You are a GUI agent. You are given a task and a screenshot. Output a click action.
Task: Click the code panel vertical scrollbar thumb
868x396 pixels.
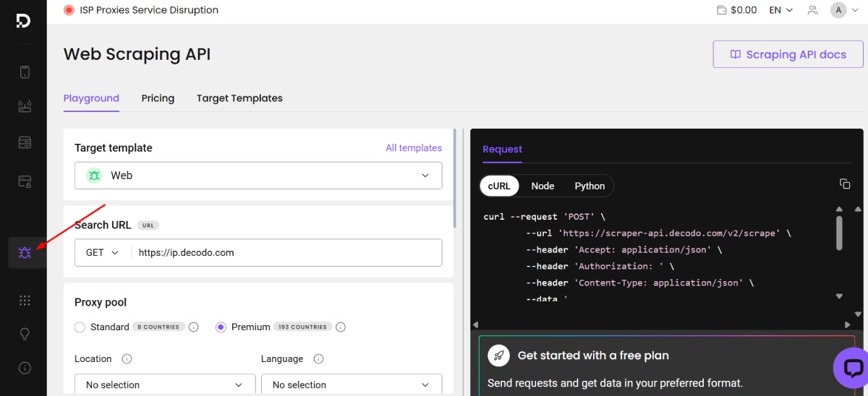point(839,233)
